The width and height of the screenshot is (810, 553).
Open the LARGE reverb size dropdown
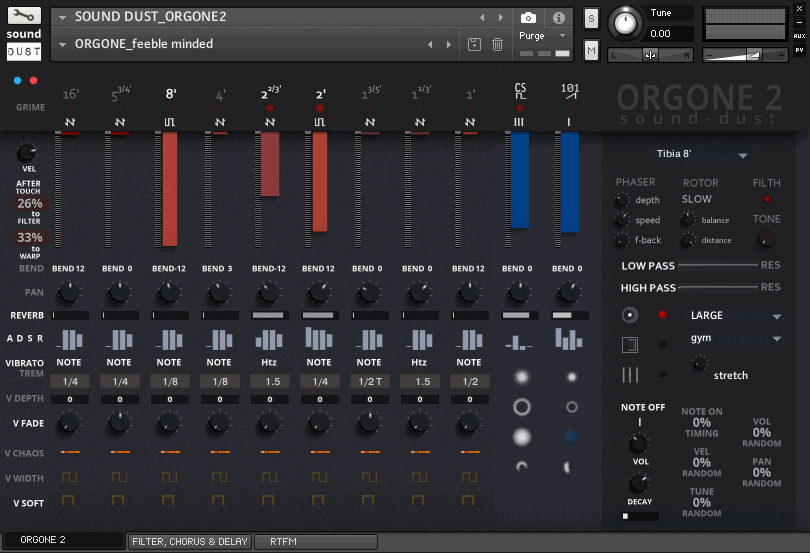735,316
